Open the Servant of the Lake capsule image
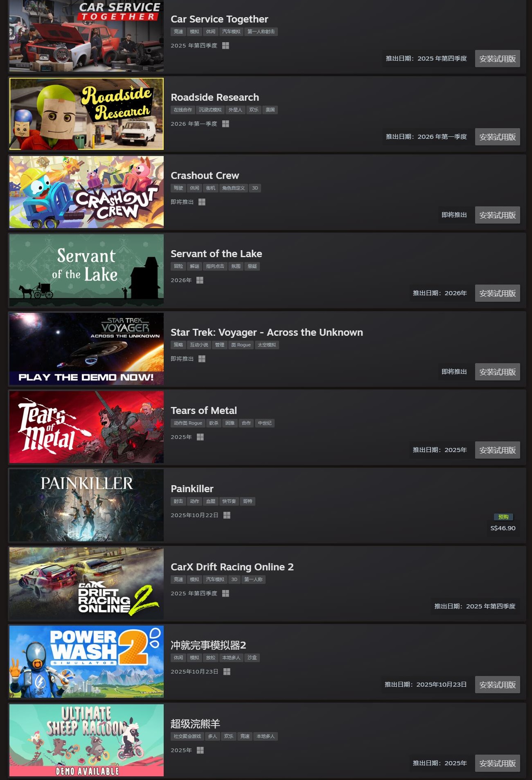 tap(86, 270)
